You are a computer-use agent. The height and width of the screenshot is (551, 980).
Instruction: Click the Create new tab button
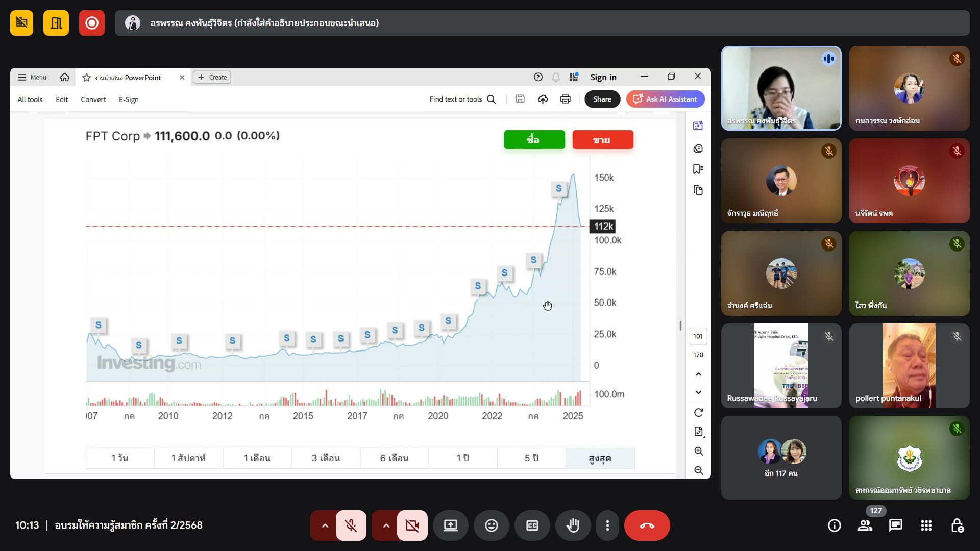pyautogui.click(x=212, y=77)
